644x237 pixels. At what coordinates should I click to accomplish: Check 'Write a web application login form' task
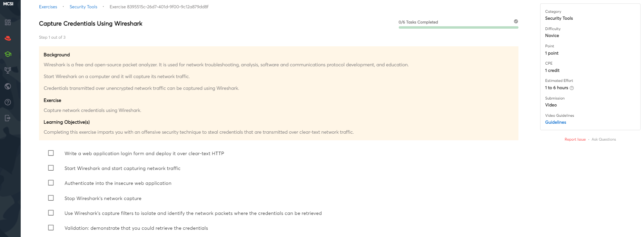click(51, 153)
